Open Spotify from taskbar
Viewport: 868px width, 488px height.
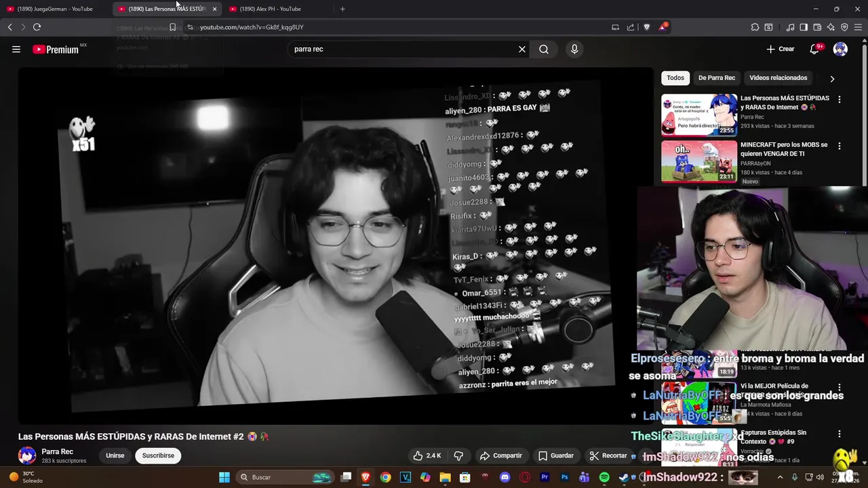click(604, 477)
